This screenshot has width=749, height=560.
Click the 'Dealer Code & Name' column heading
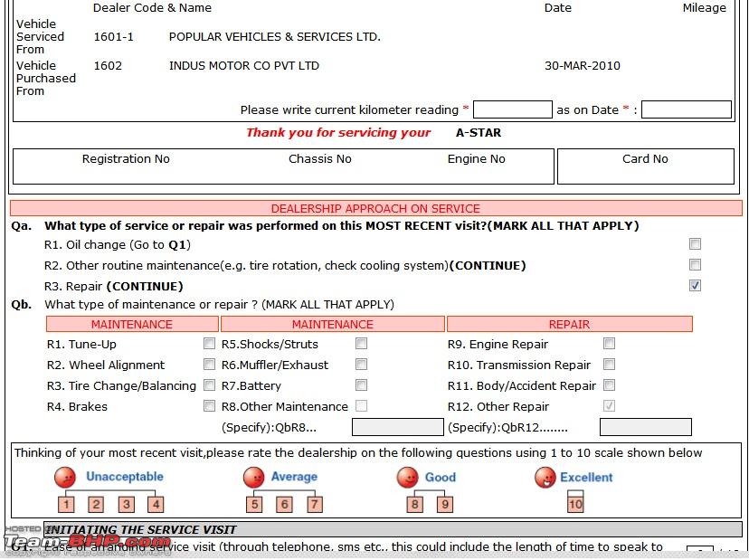click(x=152, y=7)
